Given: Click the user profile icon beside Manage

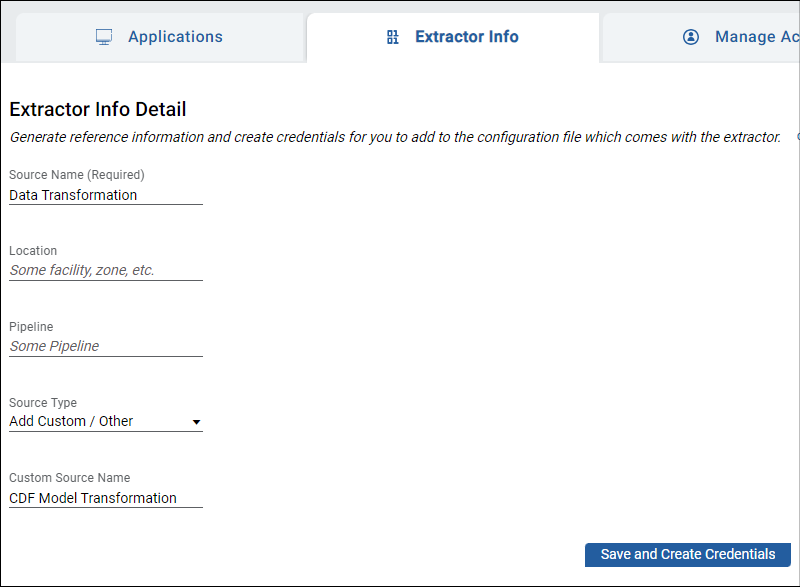Looking at the screenshot, I should [691, 37].
